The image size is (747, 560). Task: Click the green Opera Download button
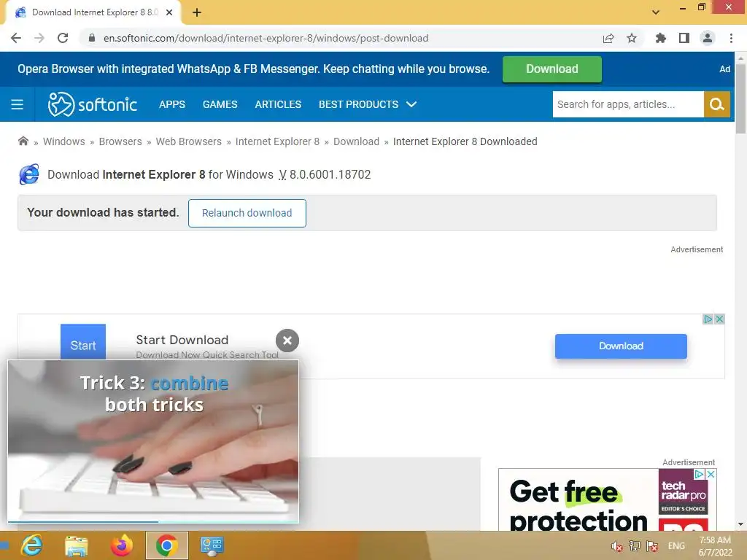[x=551, y=69]
